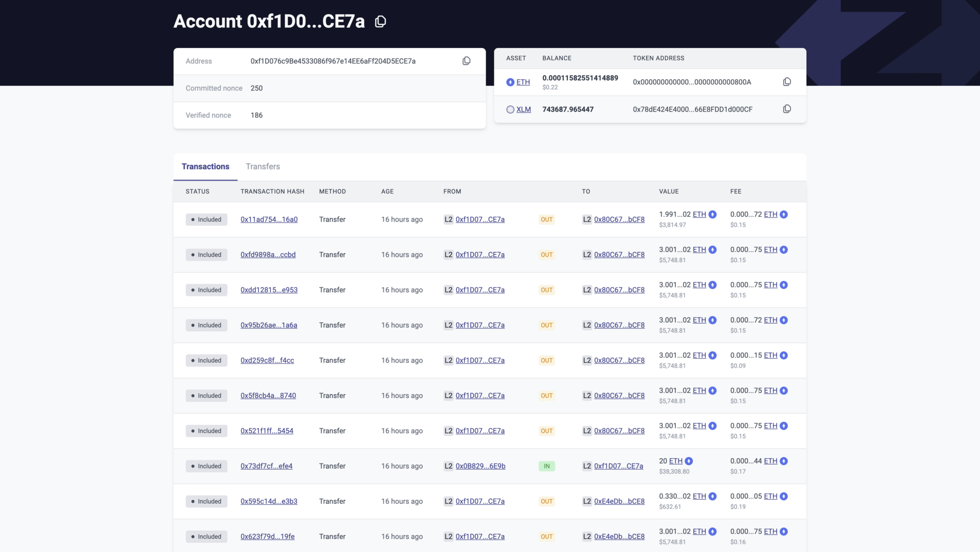Click ETH value icon in 0xd259c8f...f4cc row
Viewport: 980px width, 552px height.
point(713,355)
